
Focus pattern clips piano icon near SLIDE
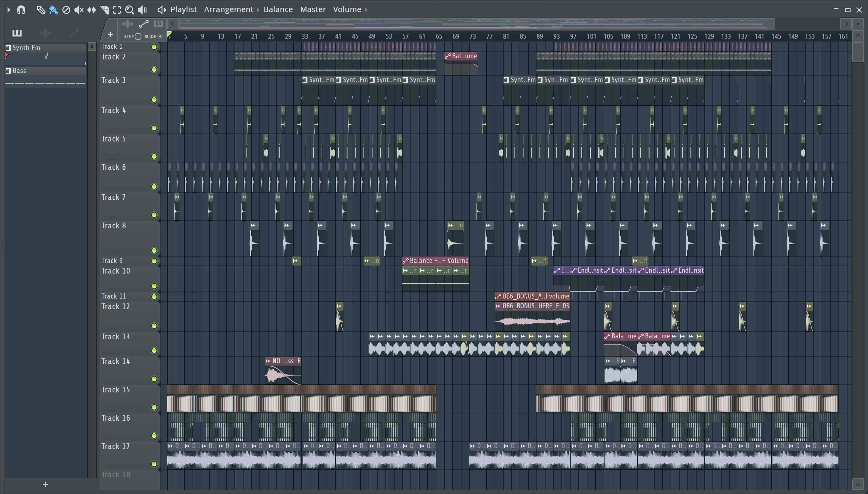[x=158, y=24]
